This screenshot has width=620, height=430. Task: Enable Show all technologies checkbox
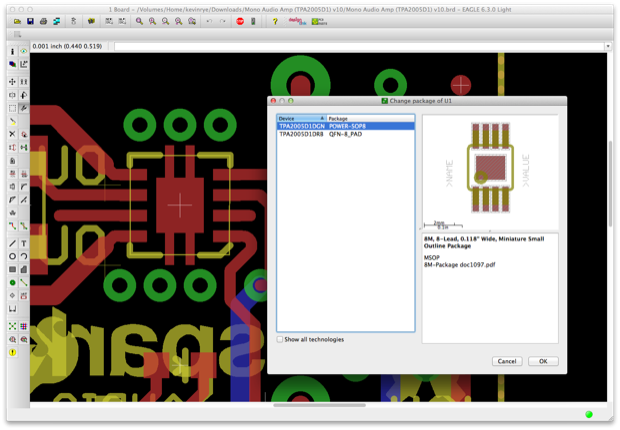click(x=280, y=339)
